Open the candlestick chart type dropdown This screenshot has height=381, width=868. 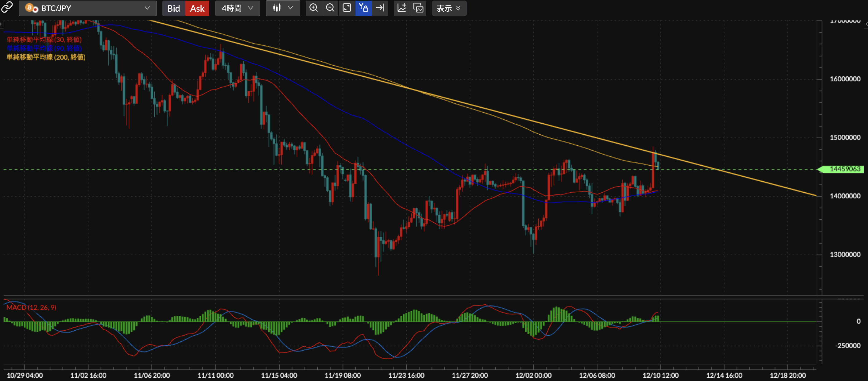[x=283, y=8]
